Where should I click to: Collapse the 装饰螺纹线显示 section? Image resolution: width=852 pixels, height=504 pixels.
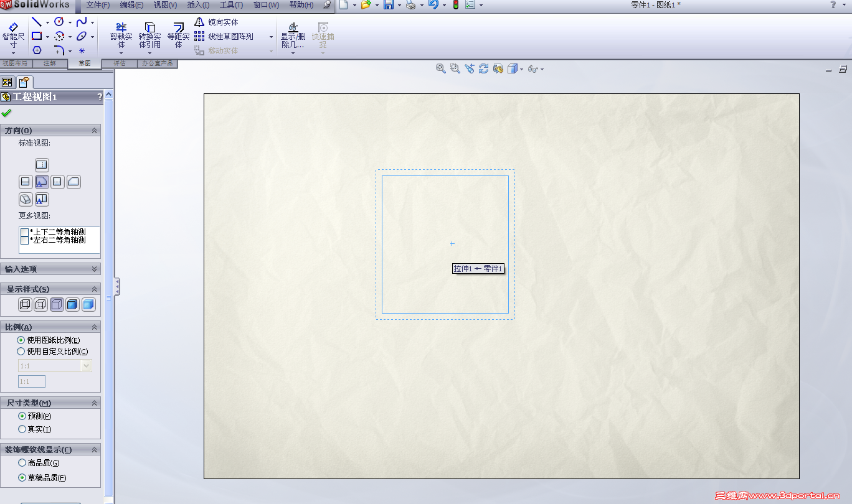(x=95, y=450)
